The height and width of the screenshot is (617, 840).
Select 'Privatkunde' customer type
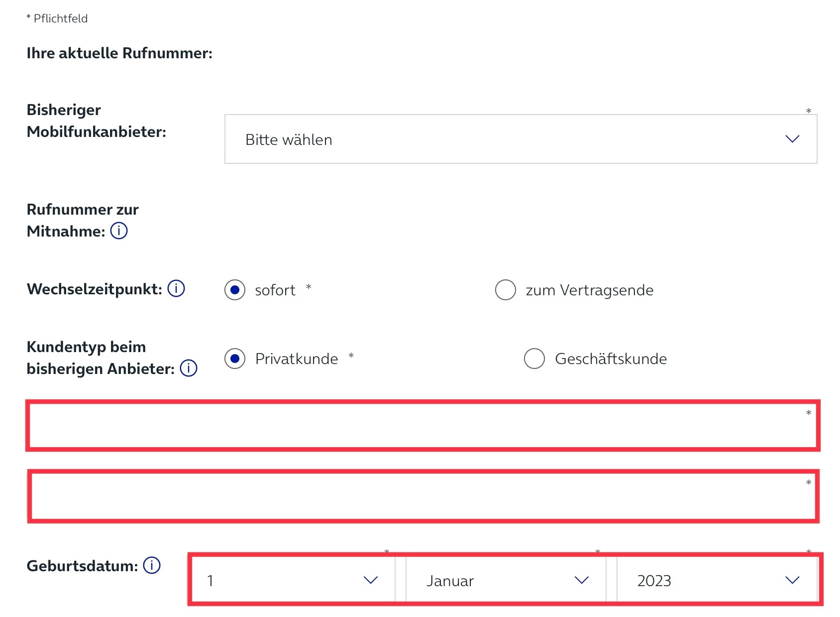(235, 359)
